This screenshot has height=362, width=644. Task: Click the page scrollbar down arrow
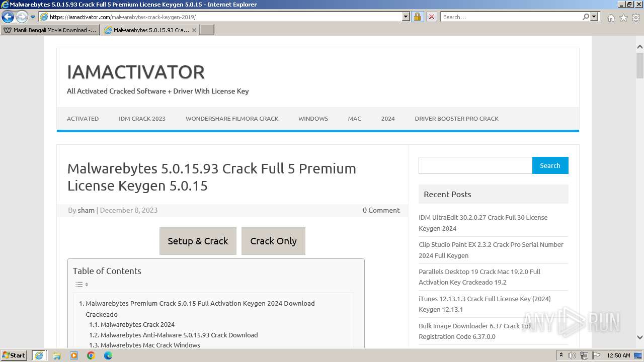[640, 337]
